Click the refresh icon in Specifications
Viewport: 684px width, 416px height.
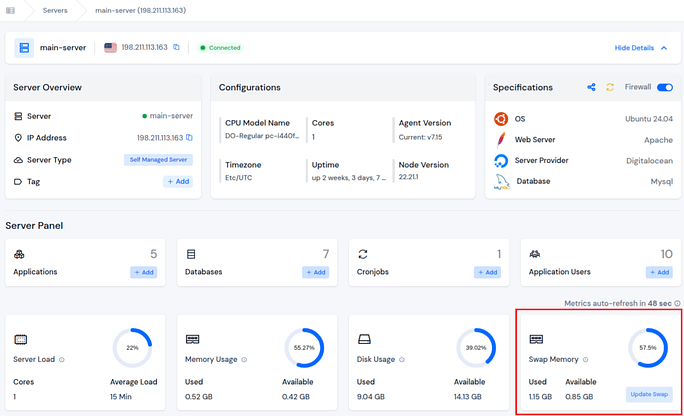[x=609, y=88]
